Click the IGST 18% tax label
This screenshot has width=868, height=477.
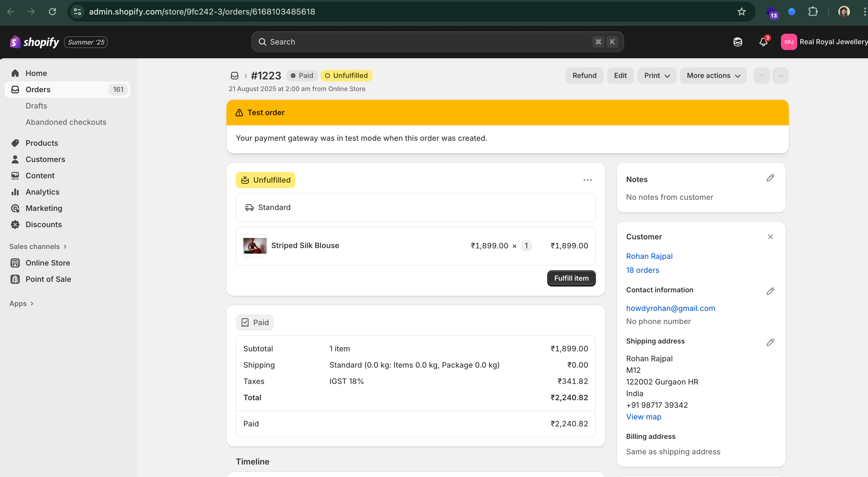346,381
